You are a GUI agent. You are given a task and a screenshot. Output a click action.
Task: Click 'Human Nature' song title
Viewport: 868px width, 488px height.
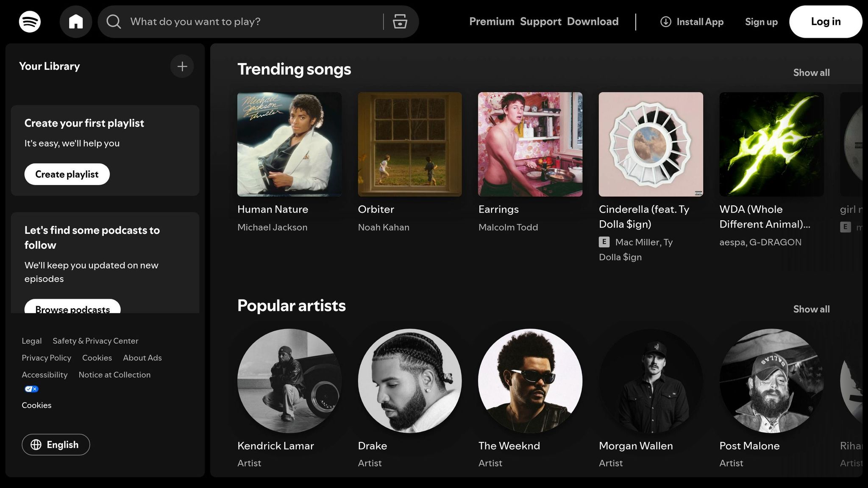click(x=273, y=209)
